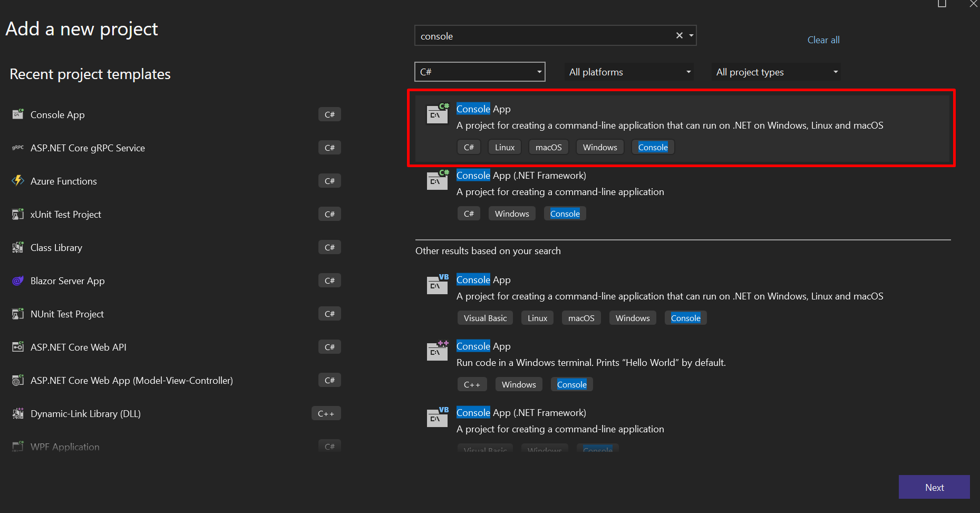Select the ASP.NET Core gRPC Service icon
Screen dimensions: 980x513
pos(18,148)
